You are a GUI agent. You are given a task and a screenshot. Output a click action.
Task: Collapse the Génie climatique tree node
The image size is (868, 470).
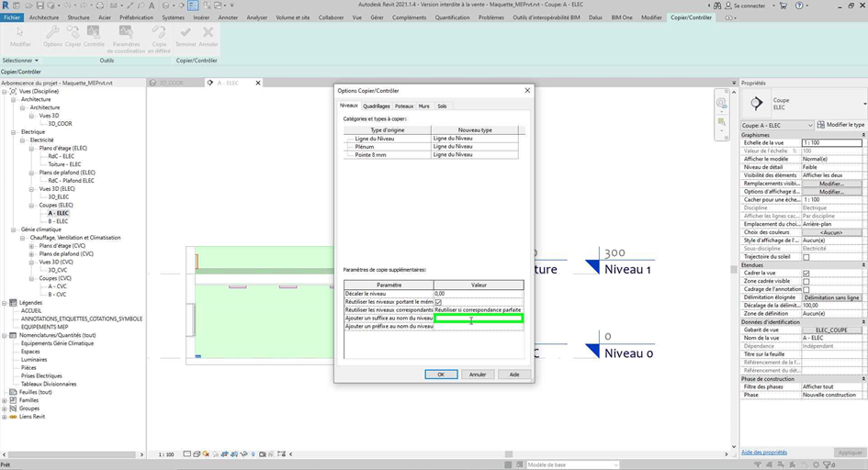(13, 229)
